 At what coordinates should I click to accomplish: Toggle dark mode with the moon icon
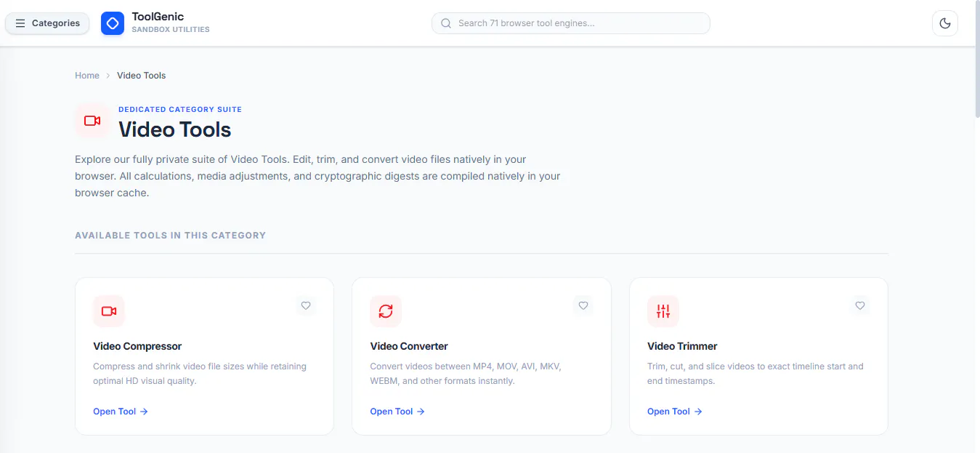pyautogui.click(x=944, y=23)
